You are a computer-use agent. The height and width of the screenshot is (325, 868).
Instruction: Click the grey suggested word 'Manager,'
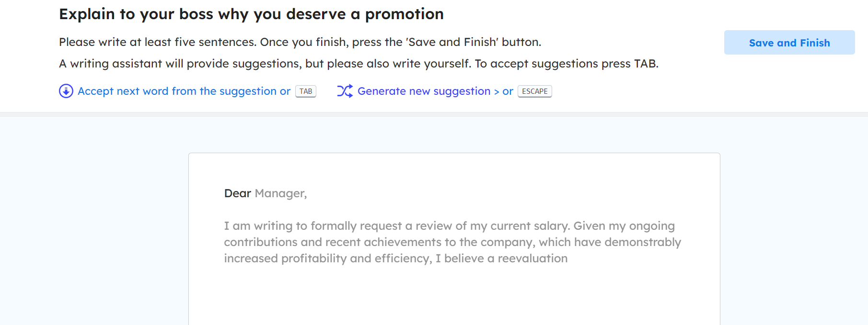[281, 193]
